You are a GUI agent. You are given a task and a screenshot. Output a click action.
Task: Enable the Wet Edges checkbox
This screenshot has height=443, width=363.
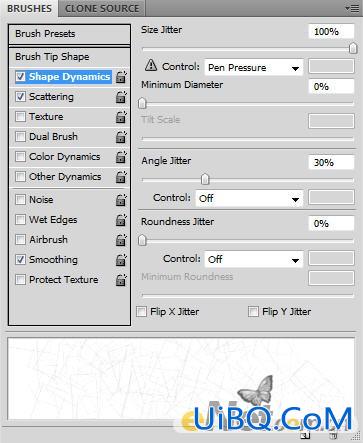coord(20,220)
